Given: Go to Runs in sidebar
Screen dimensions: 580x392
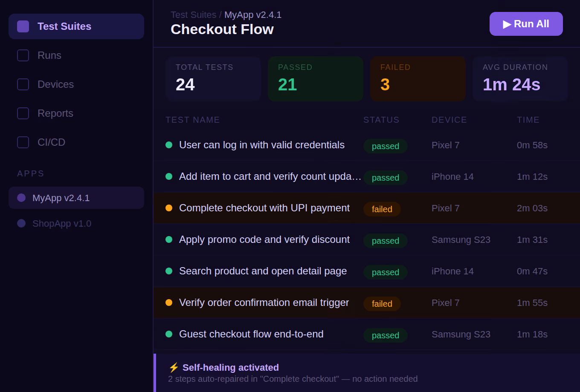Looking at the screenshot, I should point(76,55).
